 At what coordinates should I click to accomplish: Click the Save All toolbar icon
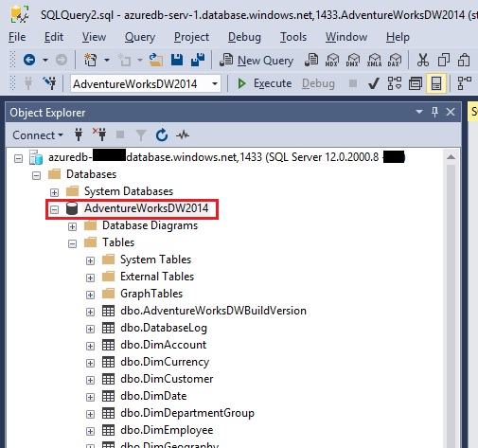(198, 60)
